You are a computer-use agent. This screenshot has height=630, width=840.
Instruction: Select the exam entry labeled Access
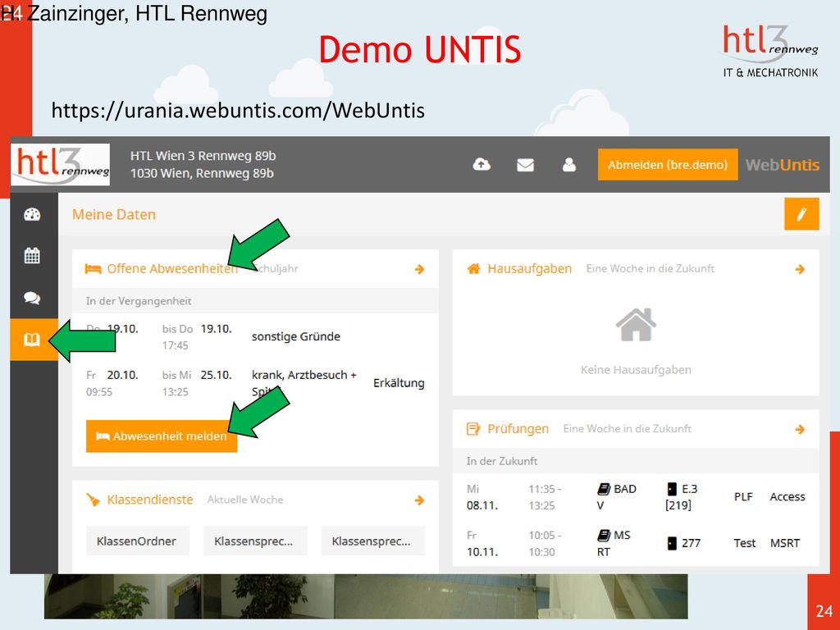(x=787, y=496)
